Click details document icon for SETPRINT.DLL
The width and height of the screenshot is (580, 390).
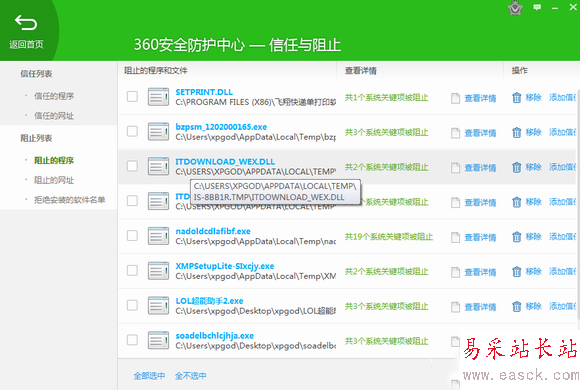[x=455, y=98]
